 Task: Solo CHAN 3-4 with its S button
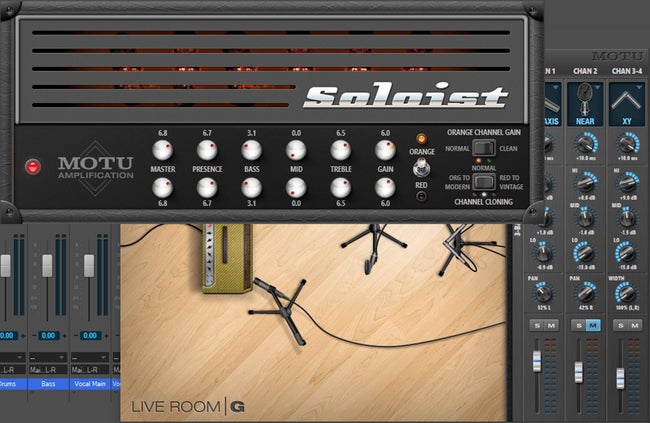click(x=621, y=325)
